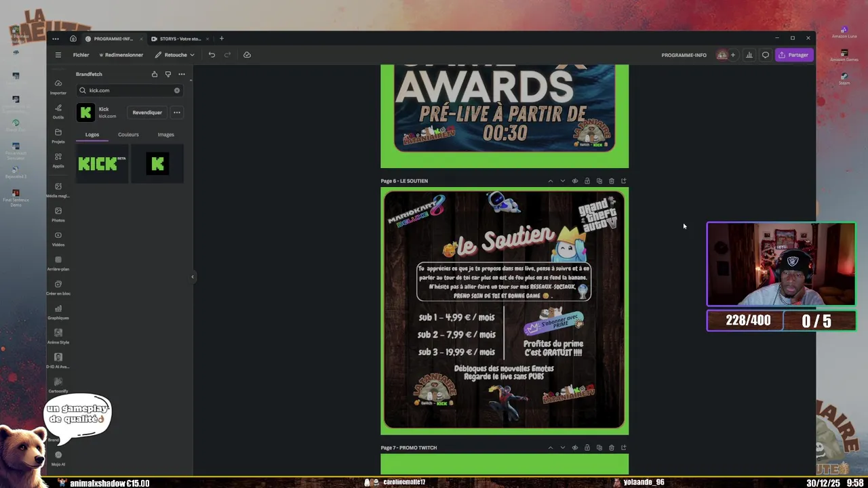Lock Page 7 with padlock icon
The width and height of the screenshot is (868, 488).
point(587,447)
